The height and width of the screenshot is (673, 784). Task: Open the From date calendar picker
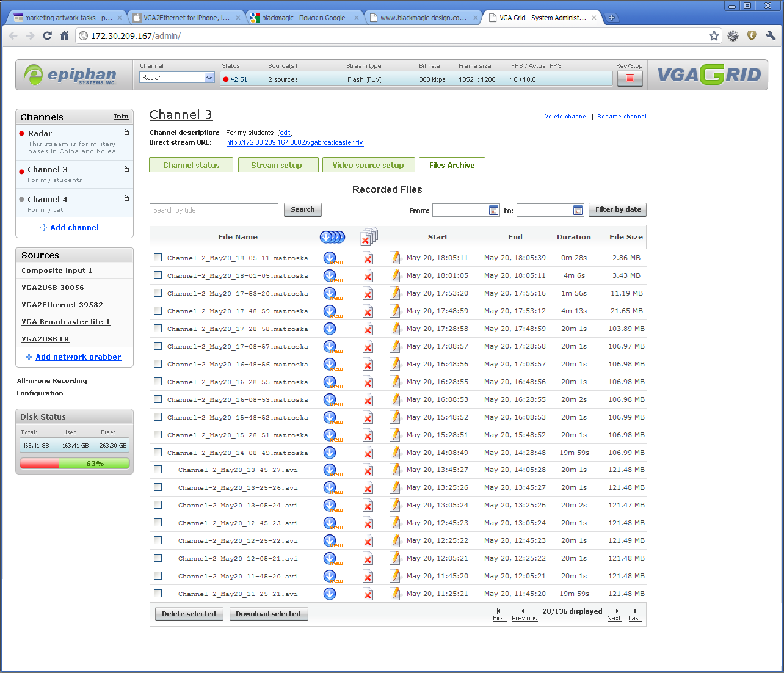pos(493,210)
